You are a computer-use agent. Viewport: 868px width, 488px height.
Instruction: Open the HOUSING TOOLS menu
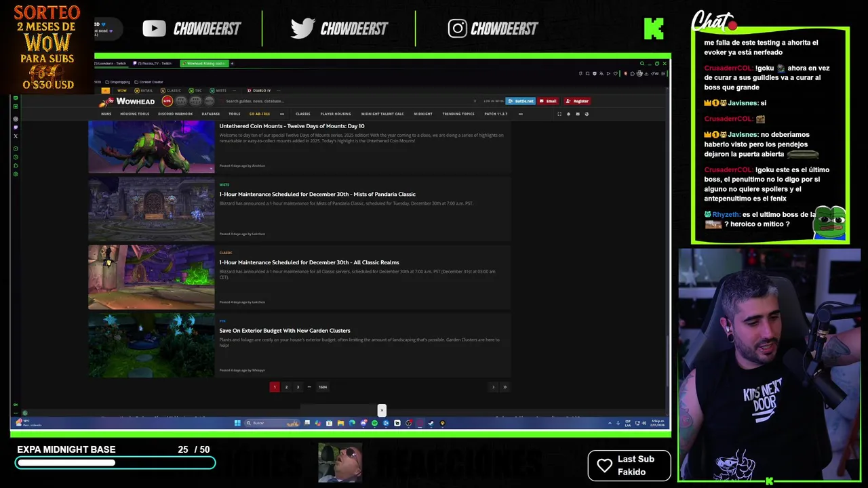(x=134, y=114)
